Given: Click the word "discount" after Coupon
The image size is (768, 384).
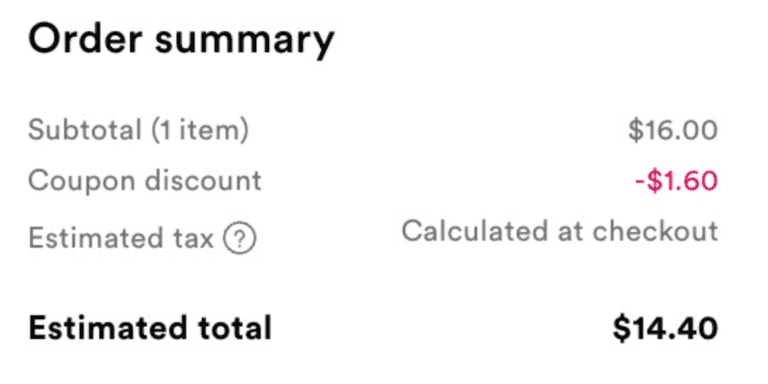Looking at the screenshot, I should tap(203, 180).
